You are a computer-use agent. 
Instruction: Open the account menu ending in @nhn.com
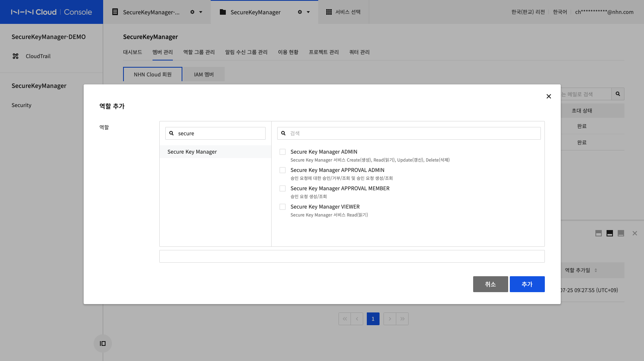(604, 12)
